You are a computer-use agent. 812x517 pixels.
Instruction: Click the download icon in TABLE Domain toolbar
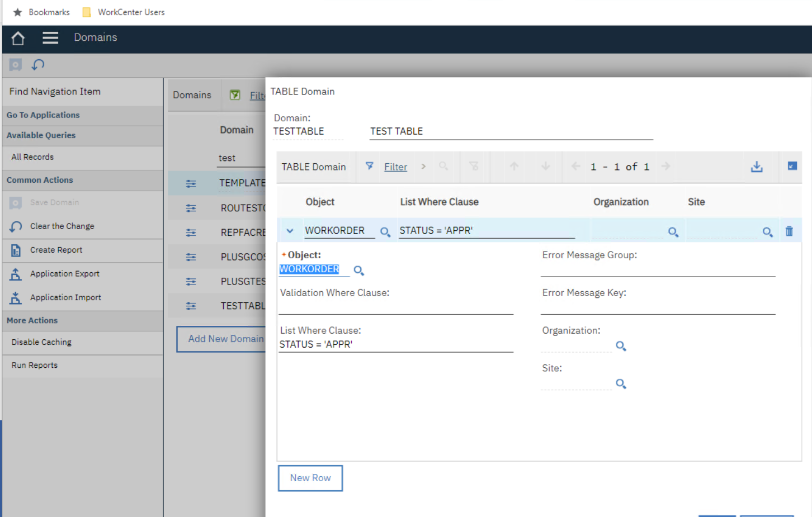click(757, 167)
